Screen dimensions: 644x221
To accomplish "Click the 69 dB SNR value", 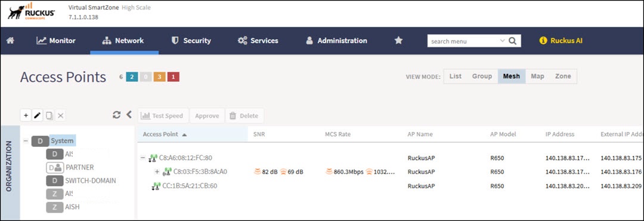I will coord(295,171).
